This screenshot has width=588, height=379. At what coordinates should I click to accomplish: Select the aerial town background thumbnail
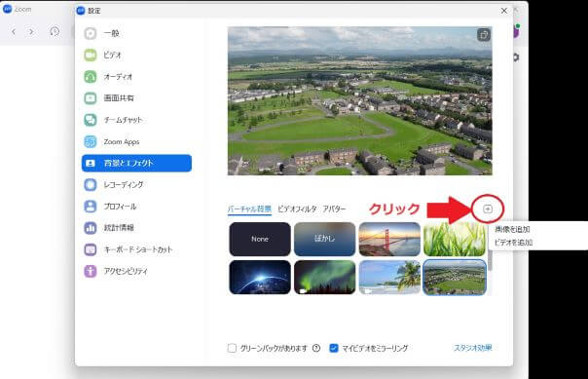click(x=455, y=277)
